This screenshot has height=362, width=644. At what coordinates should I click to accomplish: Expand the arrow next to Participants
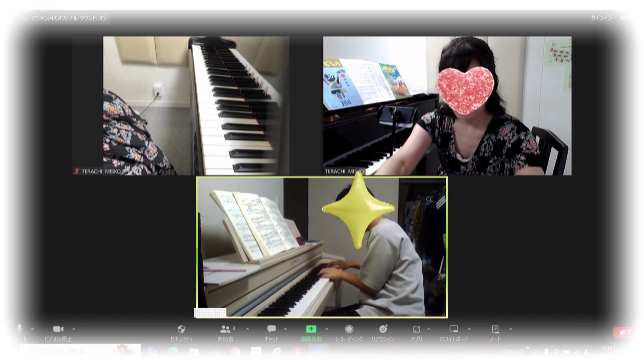(x=247, y=329)
